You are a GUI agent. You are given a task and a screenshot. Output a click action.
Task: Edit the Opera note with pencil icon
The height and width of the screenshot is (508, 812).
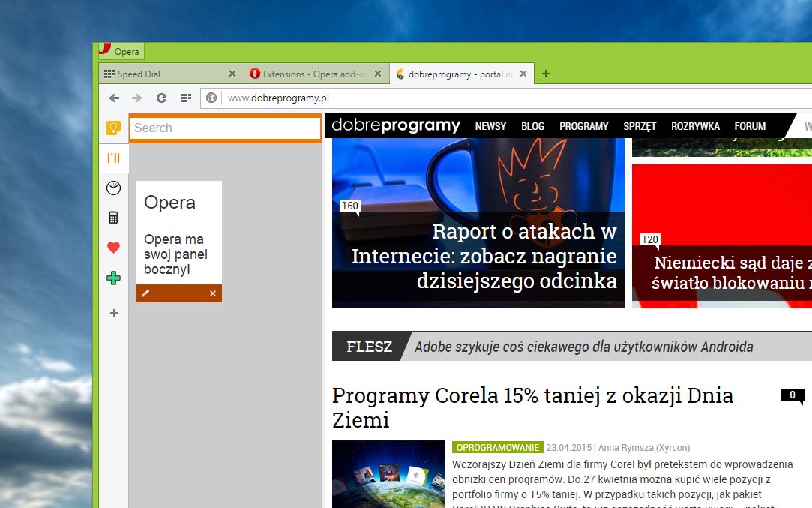point(145,293)
